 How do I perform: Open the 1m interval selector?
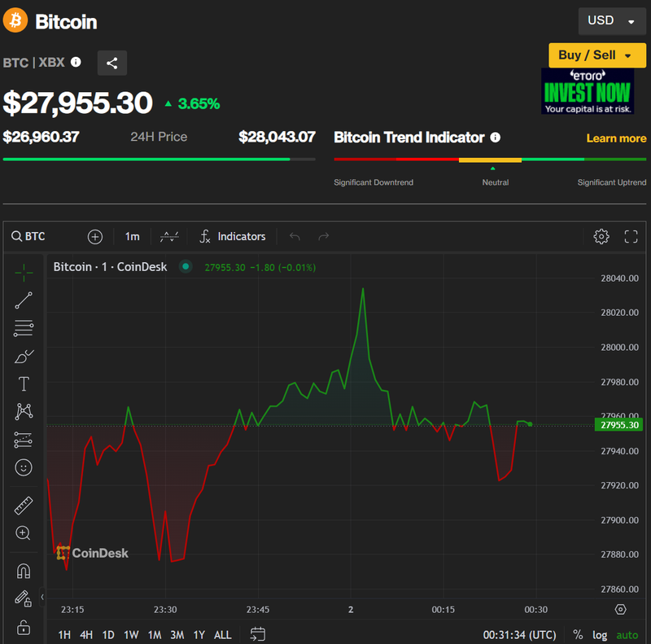pos(132,236)
